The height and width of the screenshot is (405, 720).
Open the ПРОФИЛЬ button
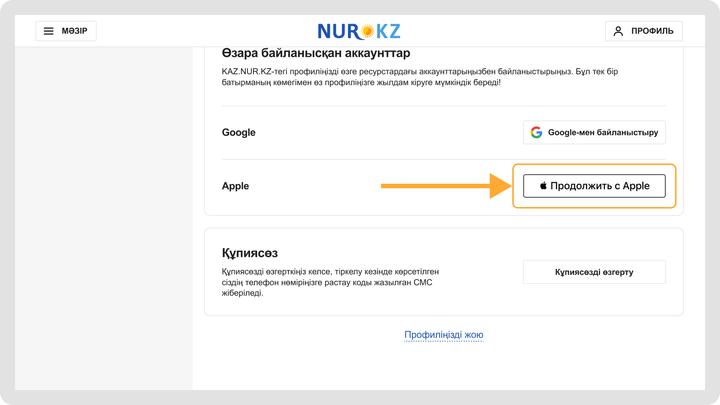pos(643,31)
